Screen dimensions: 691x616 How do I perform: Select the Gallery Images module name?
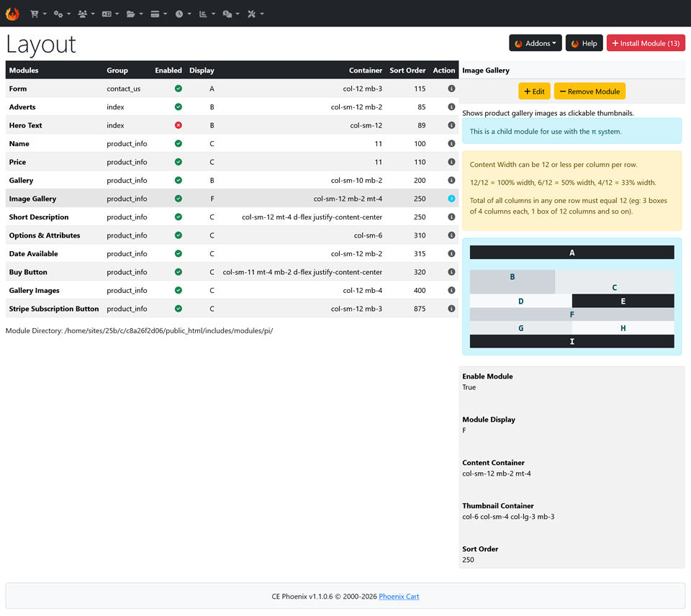tap(34, 291)
